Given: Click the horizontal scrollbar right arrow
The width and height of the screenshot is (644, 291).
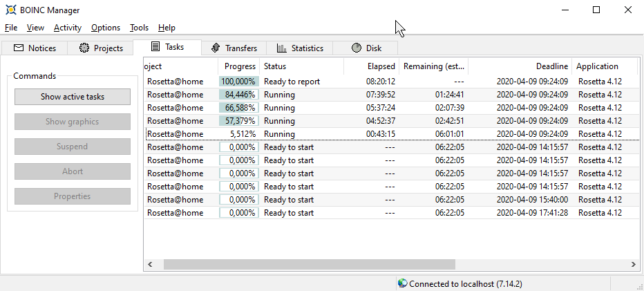Looking at the screenshot, I should [633, 264].
